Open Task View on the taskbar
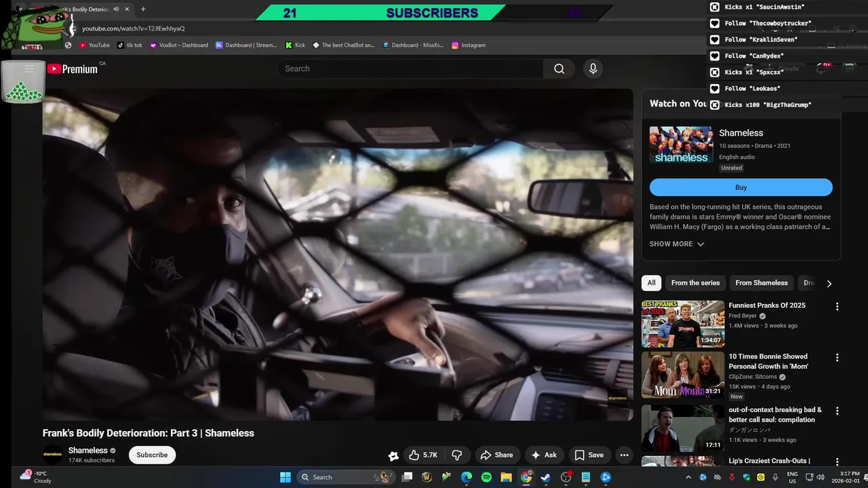868x488 pixels. tap(407, 477)
